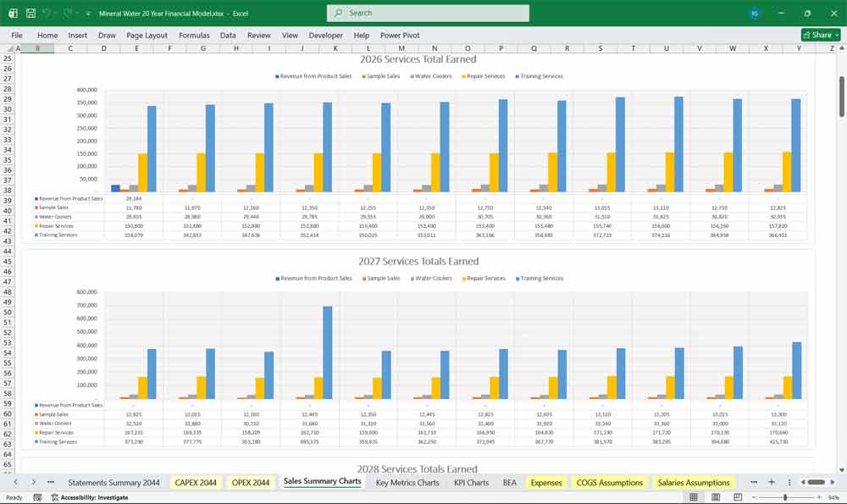The image size is (847, 504).
Task: Switch to Page Layout view icon
Action: click(717, 497)
